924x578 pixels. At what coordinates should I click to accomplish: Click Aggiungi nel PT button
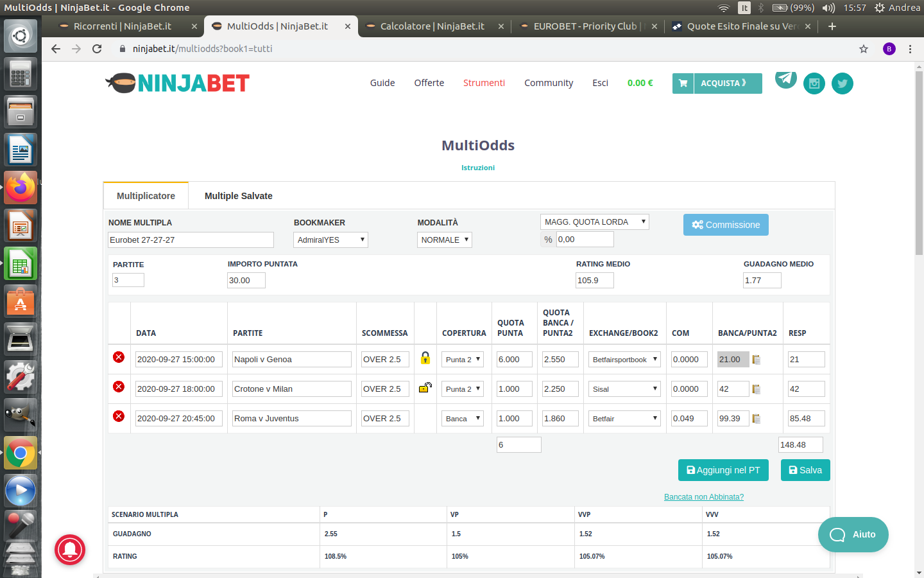point(723,470)
